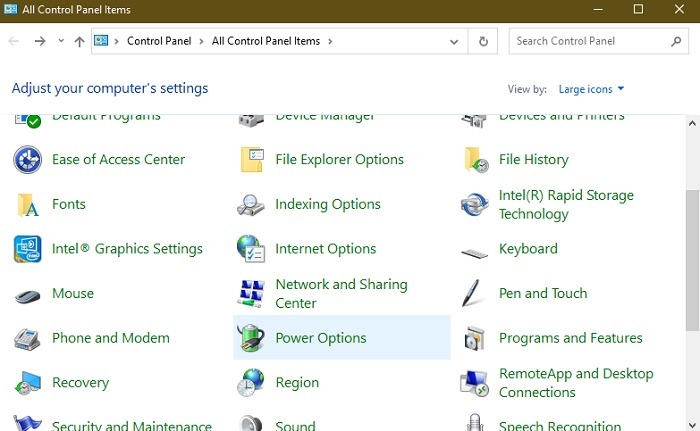Click the scrollbar down arrow
Viewport: 700px width, 431px height.
tap(692, 425)
